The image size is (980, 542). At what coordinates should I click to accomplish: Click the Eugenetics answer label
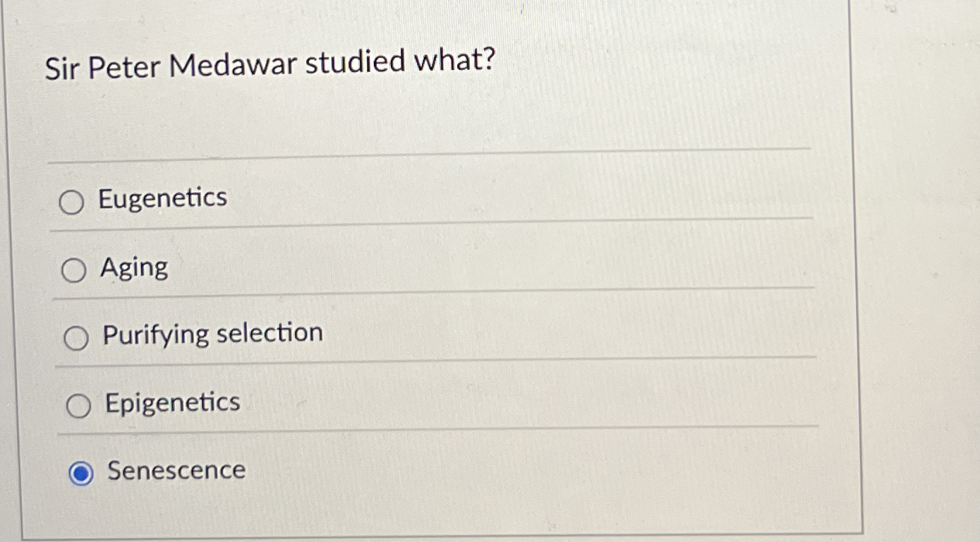162,198
